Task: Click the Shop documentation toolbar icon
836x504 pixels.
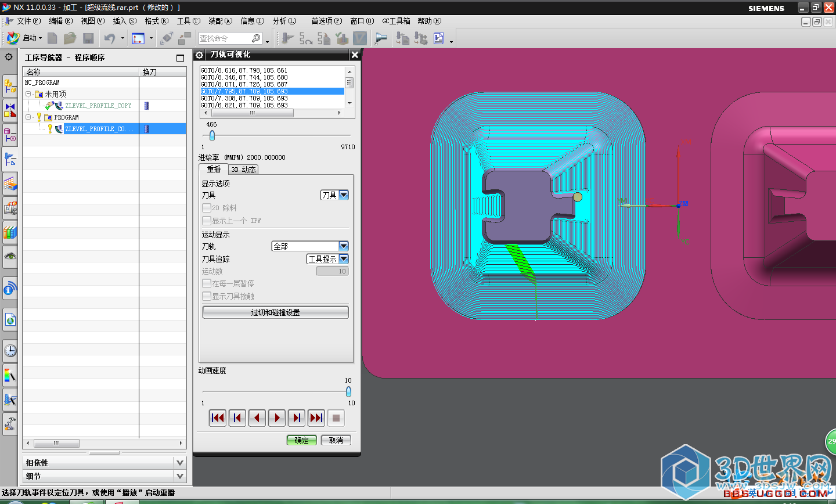Action: pos(439,38)
